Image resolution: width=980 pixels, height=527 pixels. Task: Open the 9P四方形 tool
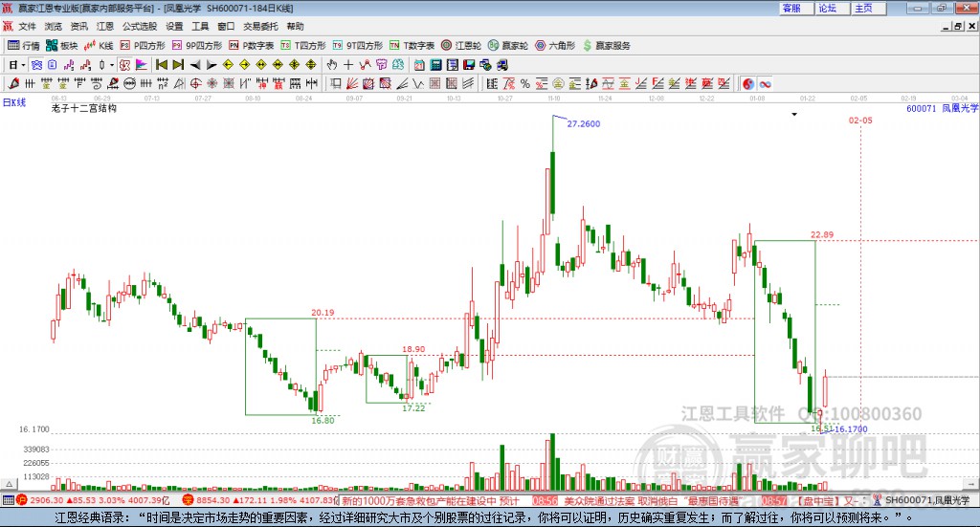click(x=197, y=46)
